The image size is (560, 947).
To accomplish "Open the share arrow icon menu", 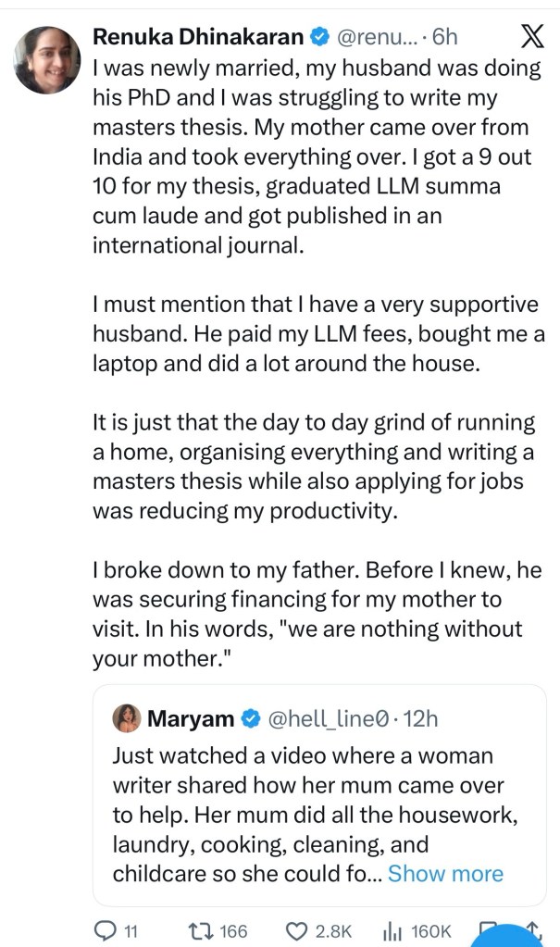I will click(534, 928).
